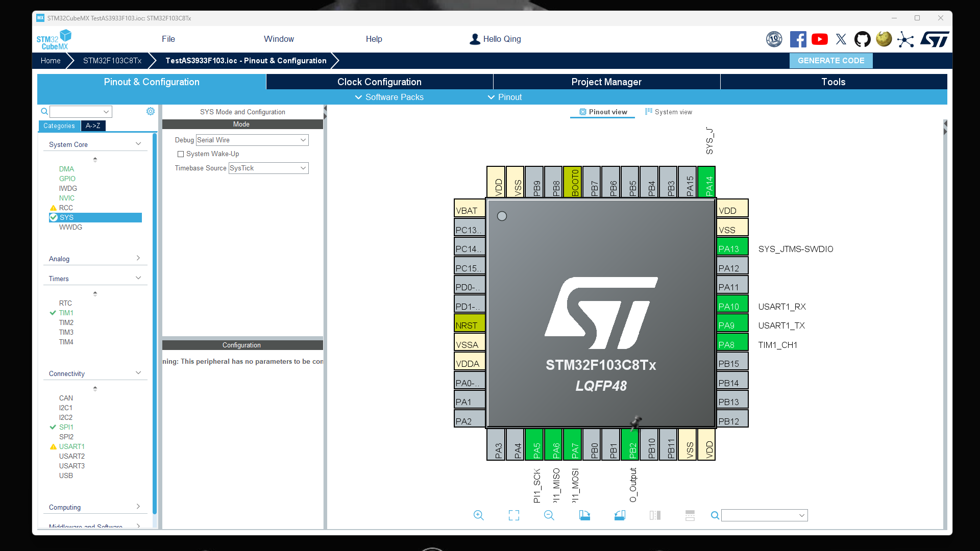The height and width of the screenshot is (551, 980).
Task: Navigate Home via the breadcrumb link
Action: pos(50,60)
